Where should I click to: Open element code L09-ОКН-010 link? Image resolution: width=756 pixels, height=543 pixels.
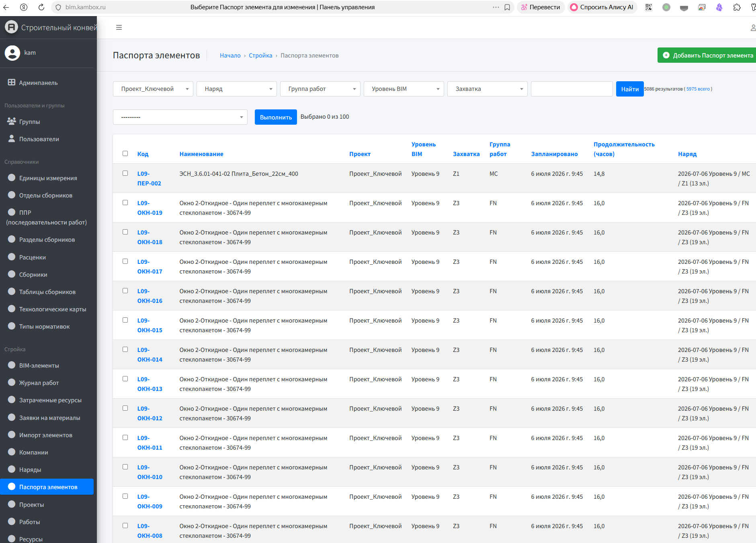pos(150,472)
